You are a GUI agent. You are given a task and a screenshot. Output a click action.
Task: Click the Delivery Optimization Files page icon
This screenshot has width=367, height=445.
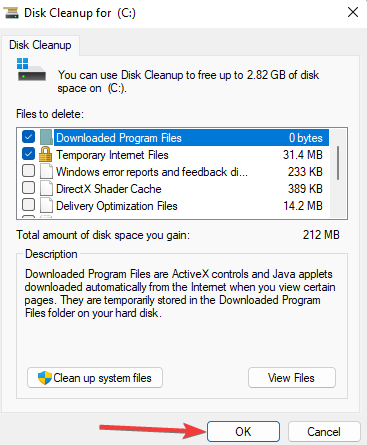46,205
